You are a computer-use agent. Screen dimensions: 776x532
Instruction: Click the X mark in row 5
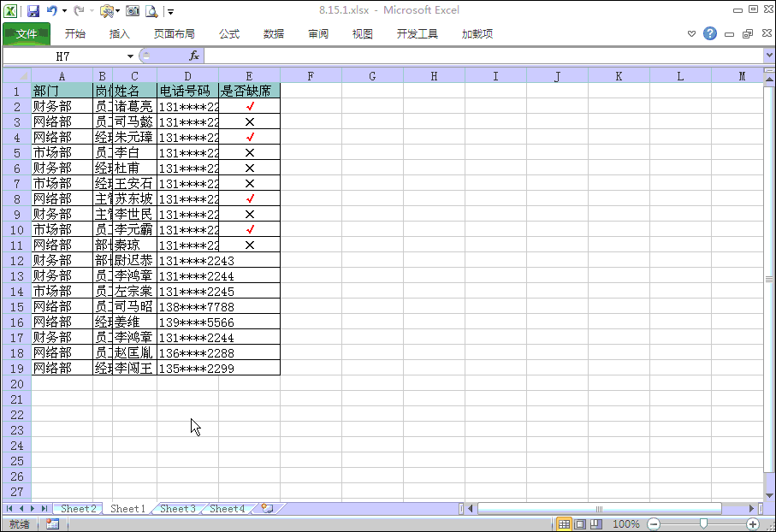250,152
